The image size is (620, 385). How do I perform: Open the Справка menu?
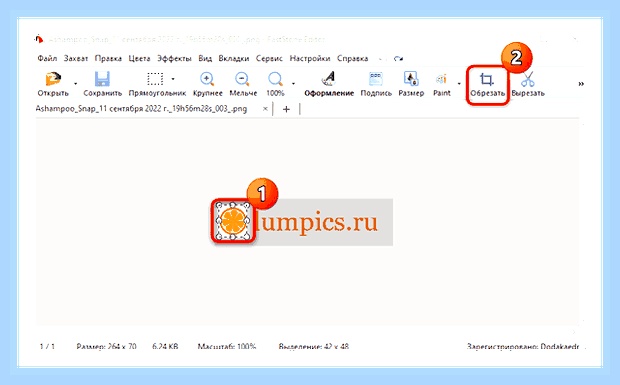(x=352, y=59)
